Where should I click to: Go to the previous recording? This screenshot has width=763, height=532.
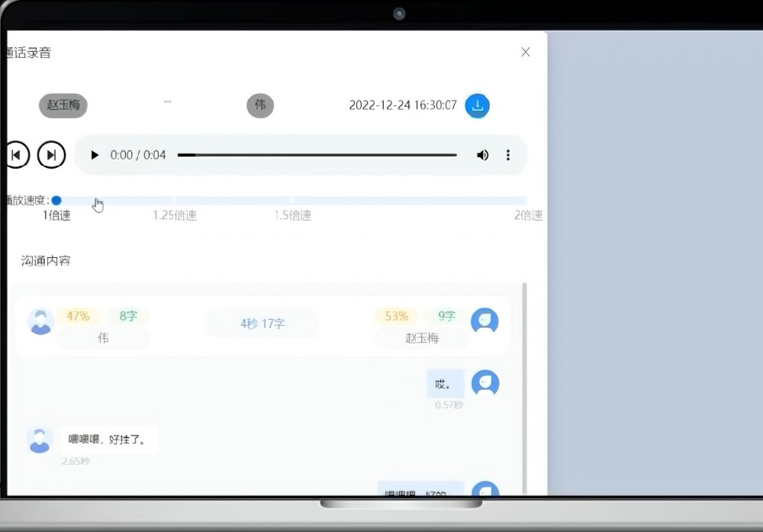point(18,155)
